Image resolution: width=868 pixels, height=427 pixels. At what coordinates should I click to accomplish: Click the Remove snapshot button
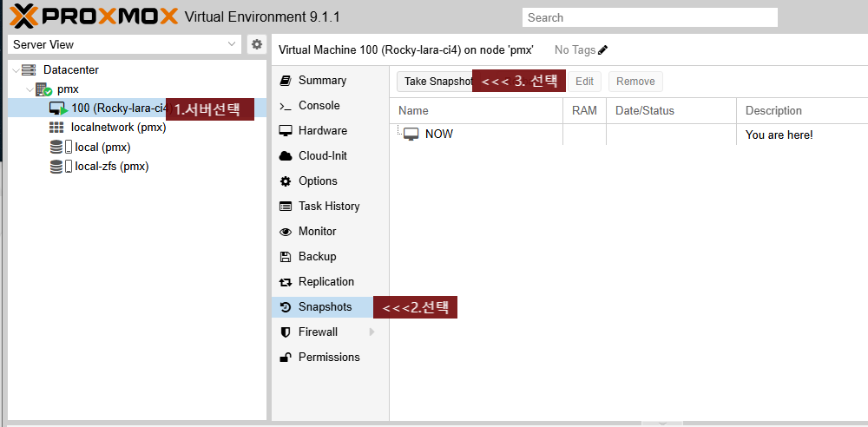(x=635, y=82)
